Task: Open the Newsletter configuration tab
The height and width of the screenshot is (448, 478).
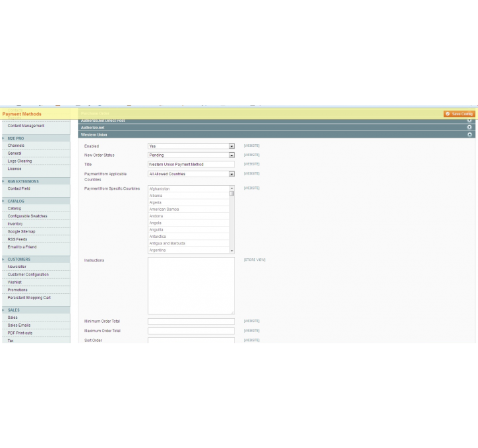Action: (x=16, y=267)
